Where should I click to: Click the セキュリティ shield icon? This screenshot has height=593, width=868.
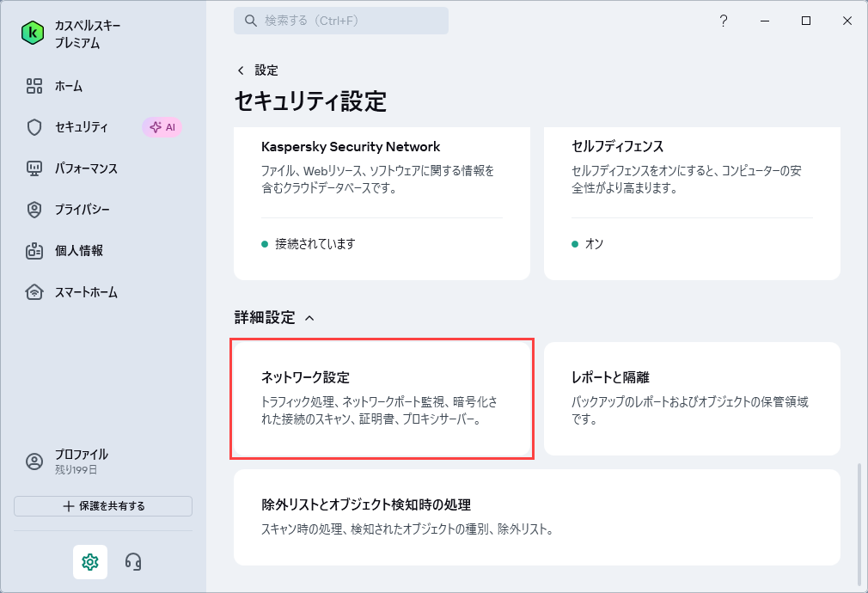point(34,127)
